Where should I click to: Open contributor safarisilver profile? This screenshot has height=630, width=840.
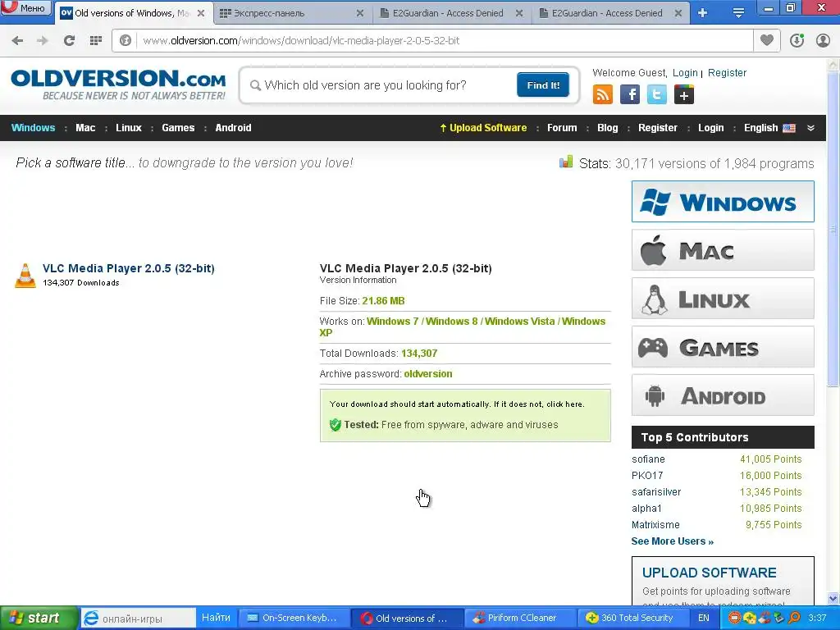(656, 492)
